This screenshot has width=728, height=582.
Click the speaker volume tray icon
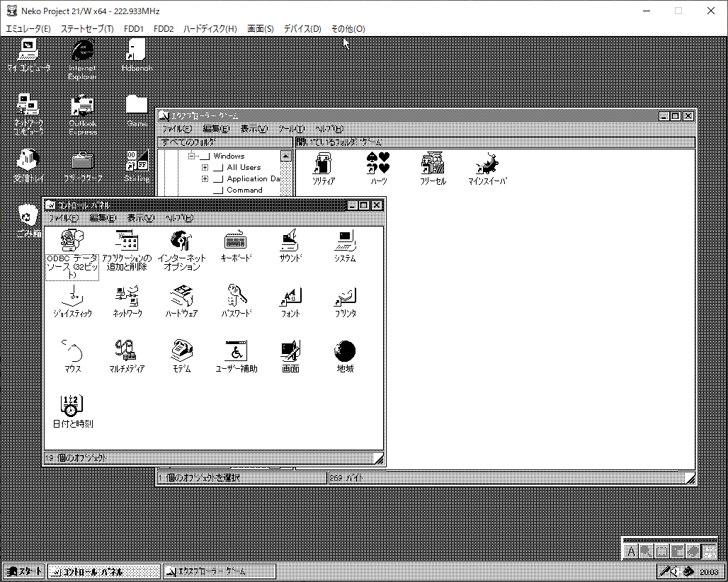(676, 571)
